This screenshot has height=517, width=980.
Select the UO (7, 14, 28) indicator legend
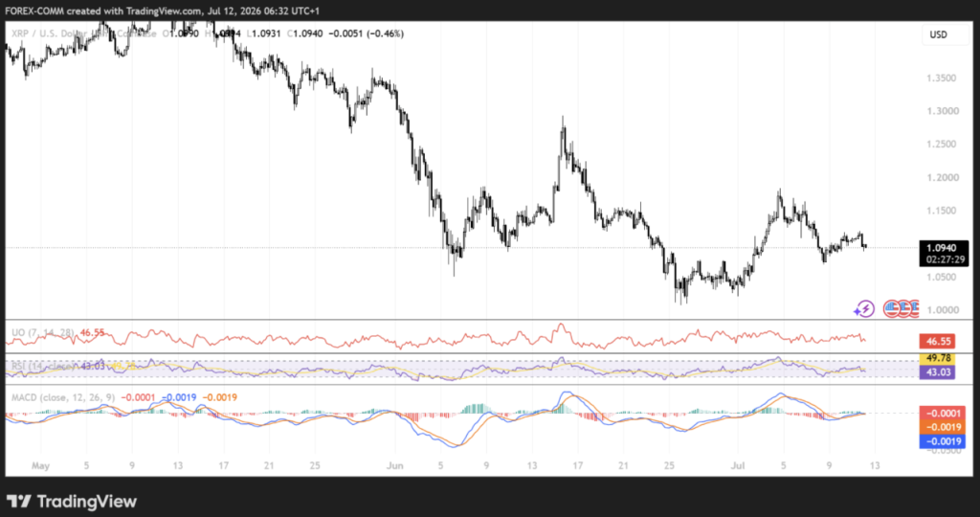click(x=42, y=332)
